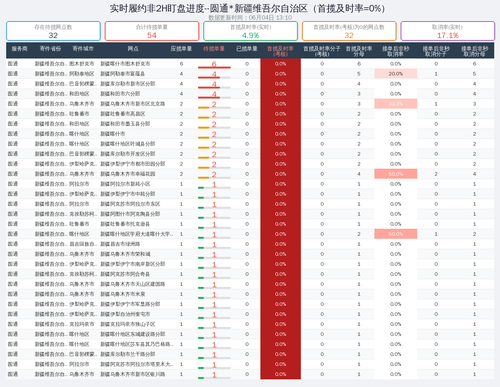Select the 新疆乌鲁木齐市幸福花园 network cell
This screenshot has width=500, height=387.
click(128, 174)
